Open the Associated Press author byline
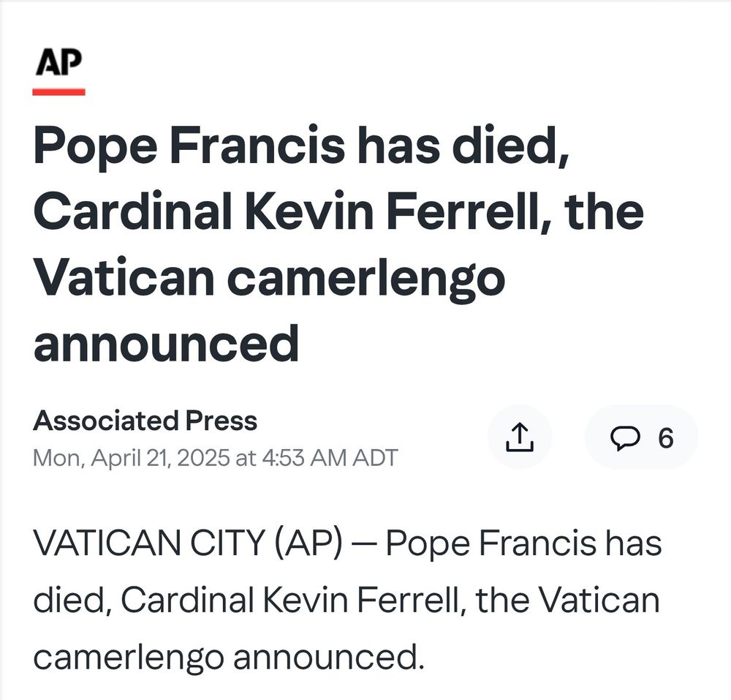Viewport: 731px width, 700px height. point(145,421)
